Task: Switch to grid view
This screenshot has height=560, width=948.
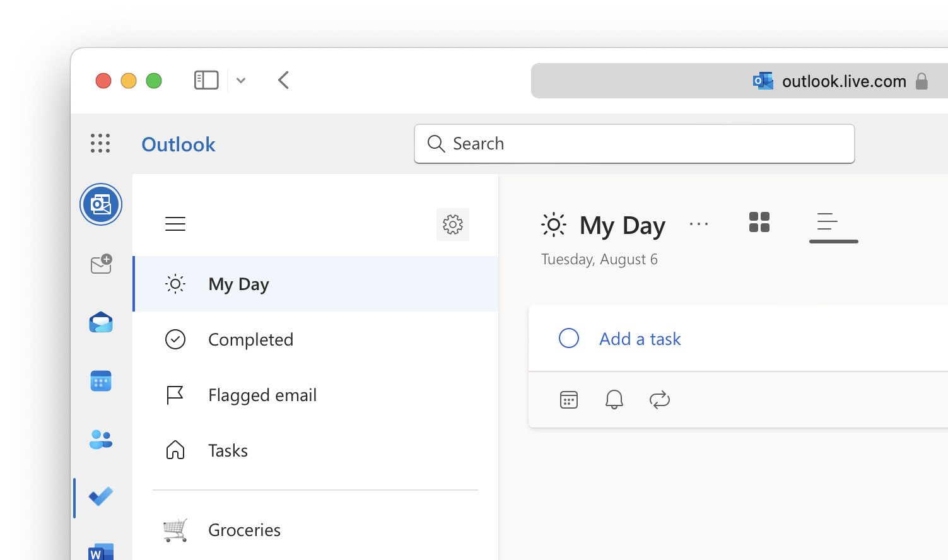Action: click(759, 222)
